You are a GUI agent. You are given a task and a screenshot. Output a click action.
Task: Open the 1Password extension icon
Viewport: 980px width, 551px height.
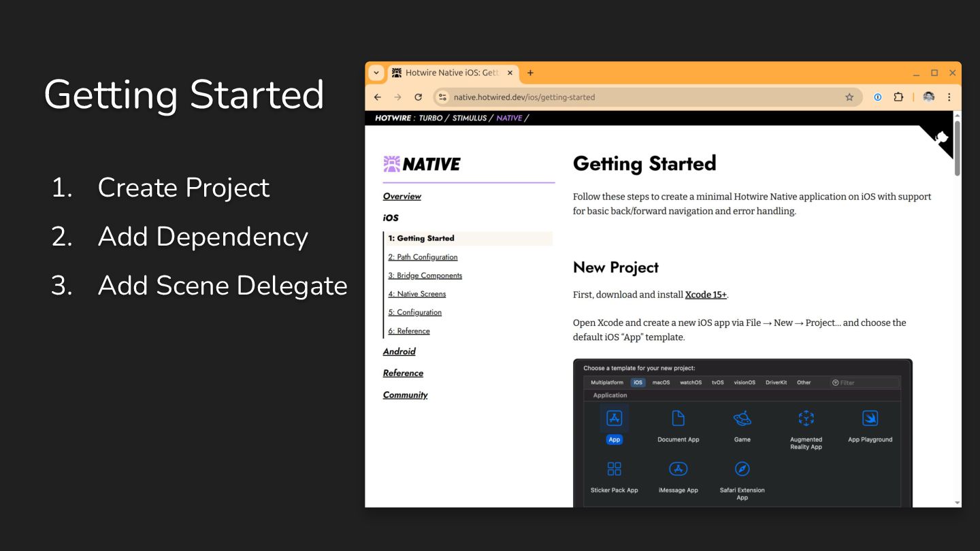[878, 97]
